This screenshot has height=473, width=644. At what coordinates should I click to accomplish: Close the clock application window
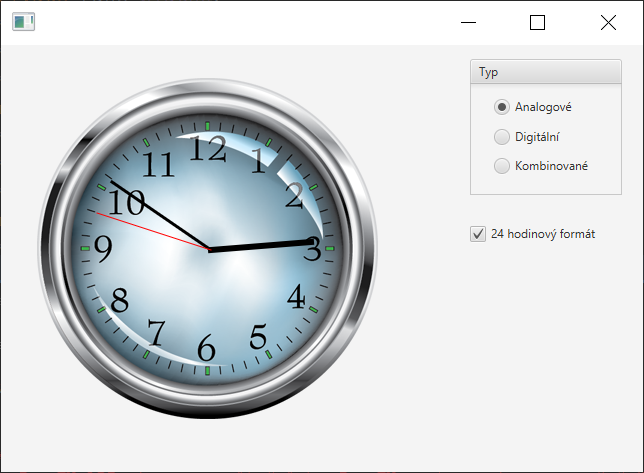(608, 22)
